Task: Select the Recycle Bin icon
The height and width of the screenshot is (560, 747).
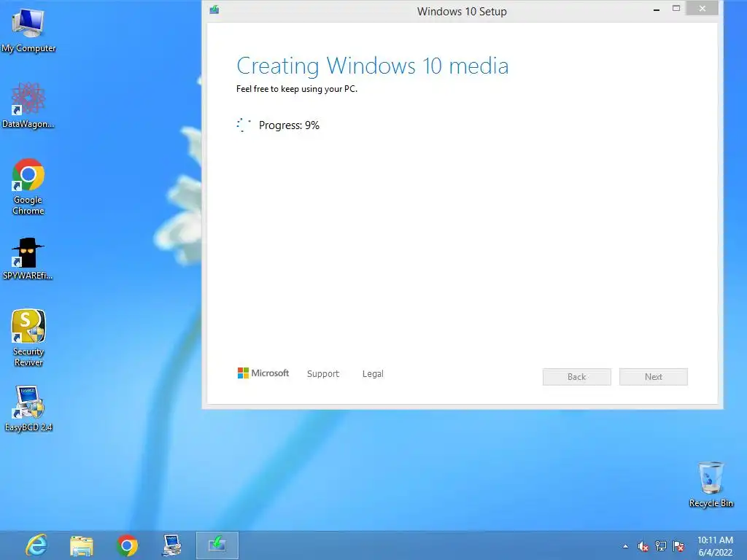Action: 711,484
